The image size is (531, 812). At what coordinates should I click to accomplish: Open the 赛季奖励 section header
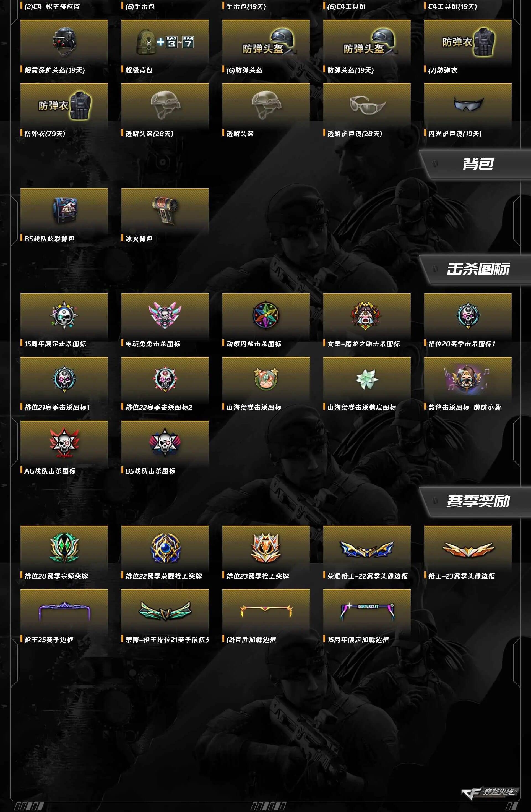pyautogui.click(x=478, y=501)
